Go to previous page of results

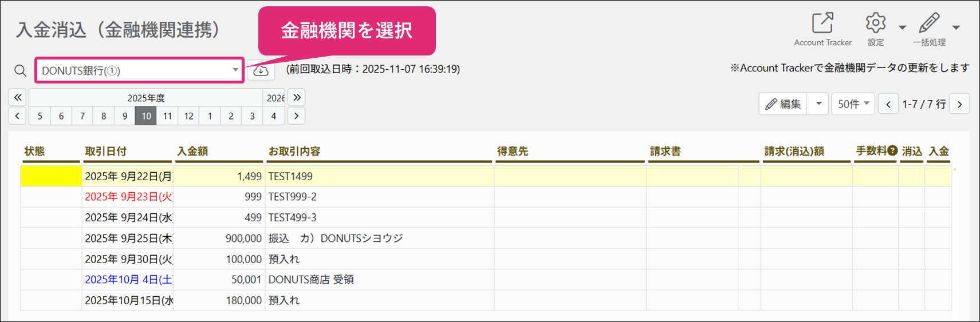(x=888, y=104)
